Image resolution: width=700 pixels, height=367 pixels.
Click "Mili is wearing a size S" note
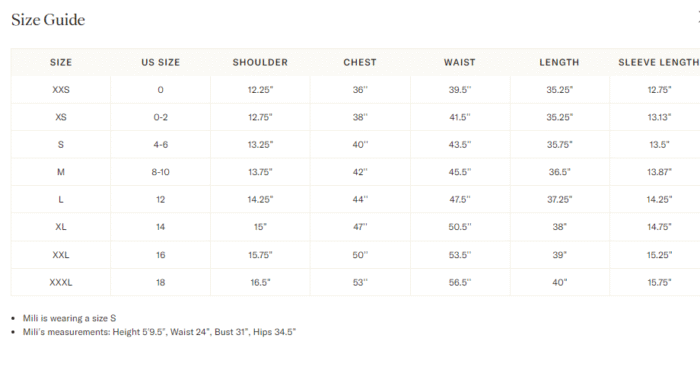tap(69, 318)
